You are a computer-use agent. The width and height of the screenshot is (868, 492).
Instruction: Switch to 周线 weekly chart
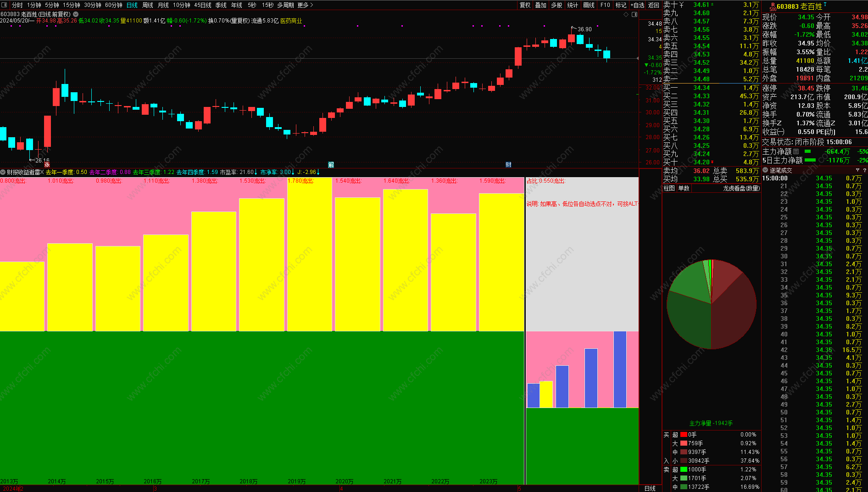coord(148,5)
